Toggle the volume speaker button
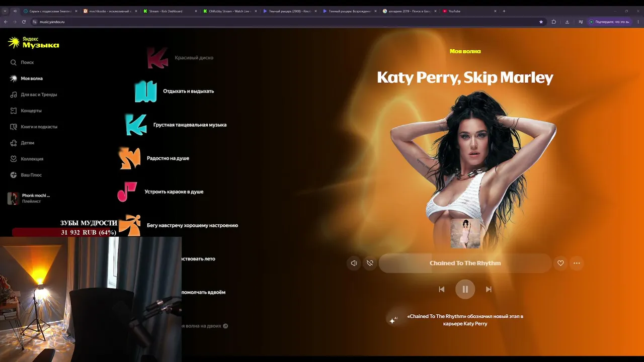This screenshot has height=362, width=644. pyautogui.click(x=354, y=263)
